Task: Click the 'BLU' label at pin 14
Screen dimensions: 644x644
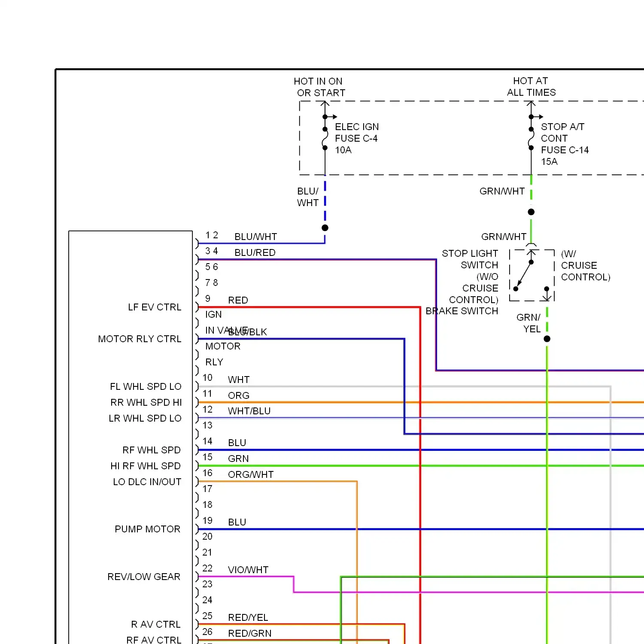Action: pyautogui.click(x=237, y=443)
